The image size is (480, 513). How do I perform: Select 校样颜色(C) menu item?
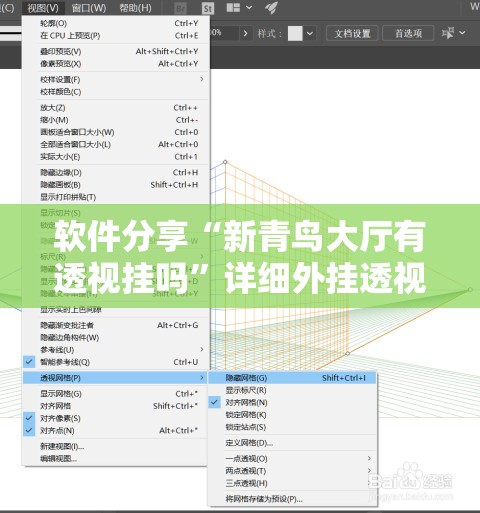click(x=116, y=92)
